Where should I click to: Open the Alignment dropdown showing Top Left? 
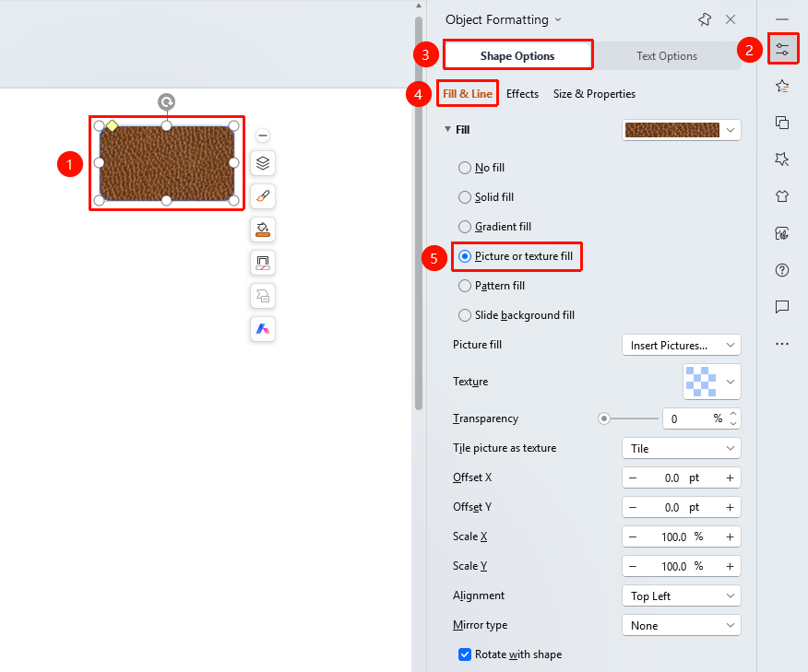682,595
